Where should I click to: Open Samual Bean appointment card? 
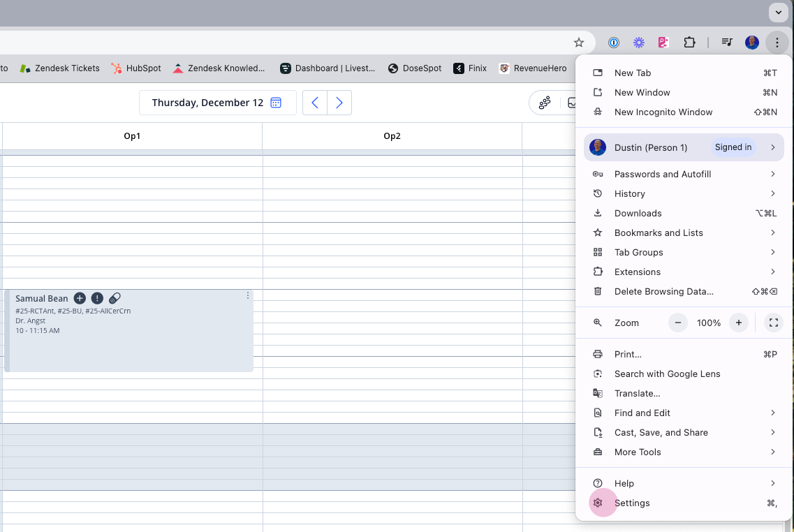(x=128, y=330)
